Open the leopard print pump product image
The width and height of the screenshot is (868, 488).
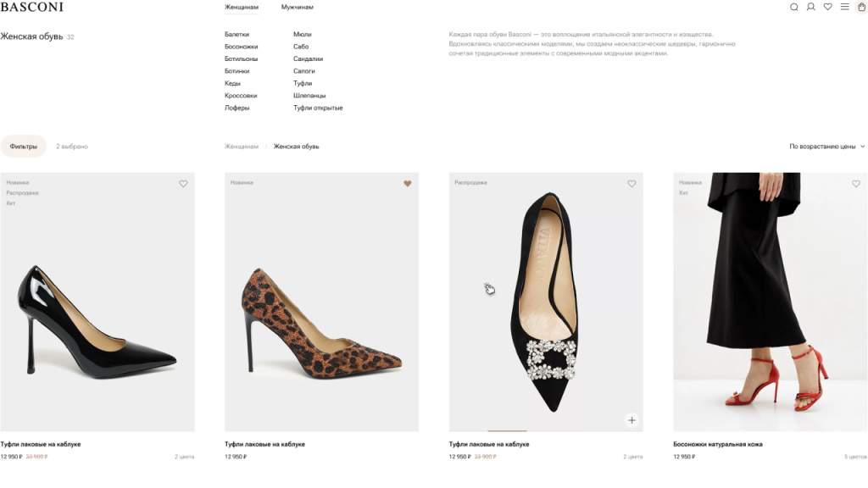(321, 302)
